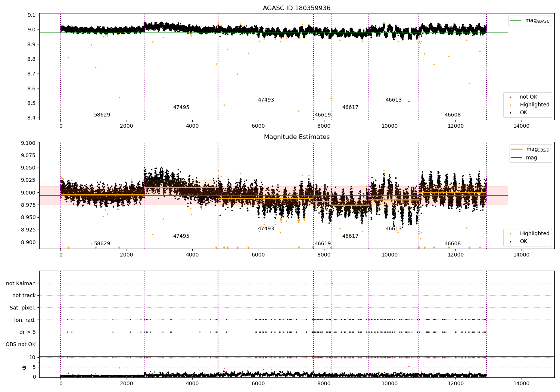
Task: Click the single red 'not OK' data point in top plot
Action: (409, 102)
